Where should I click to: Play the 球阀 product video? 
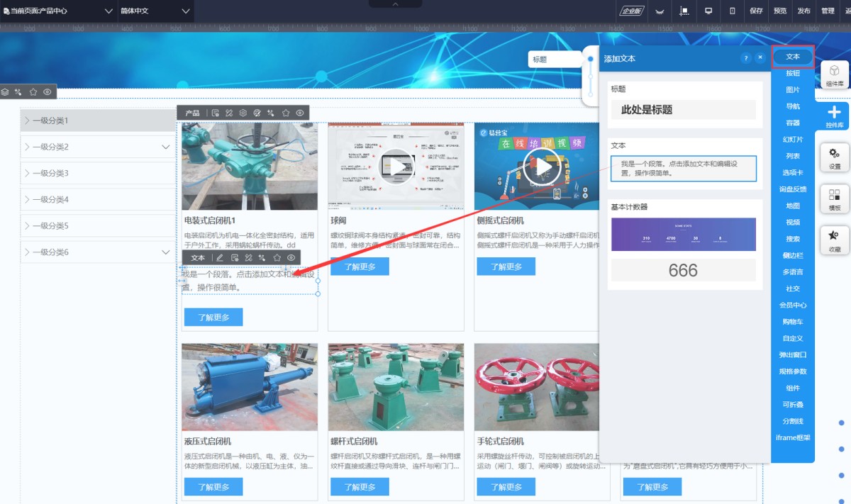click(396, 167)
